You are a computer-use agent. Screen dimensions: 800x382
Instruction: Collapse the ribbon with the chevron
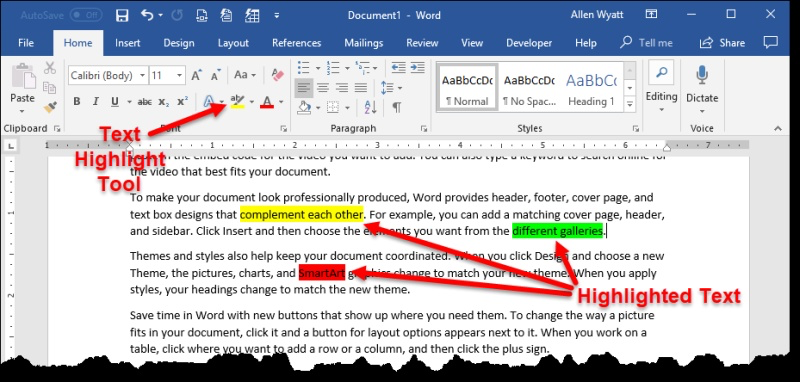[x=778, y=129]
